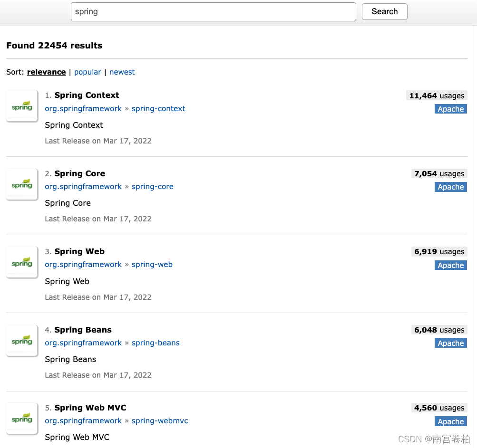477x448 pixels.
Task: Click the Spring logo for Spring Core
Action: [x=22, y=184]
